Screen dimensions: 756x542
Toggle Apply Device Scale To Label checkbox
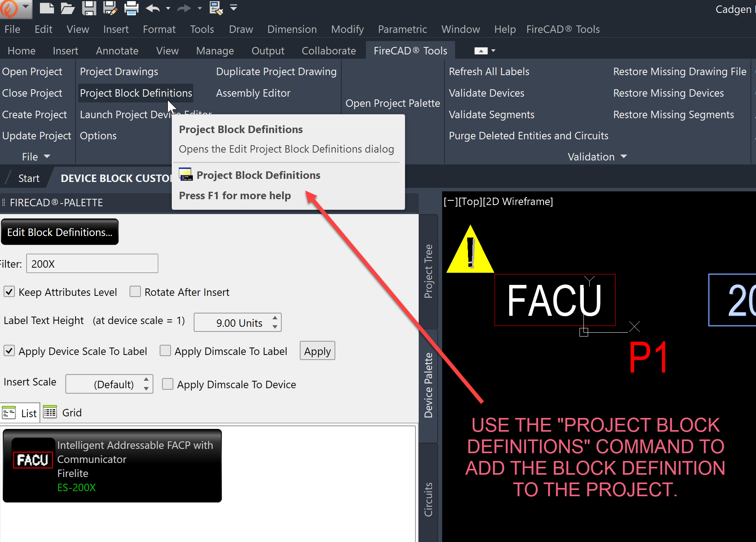click(x=9, y=351)
